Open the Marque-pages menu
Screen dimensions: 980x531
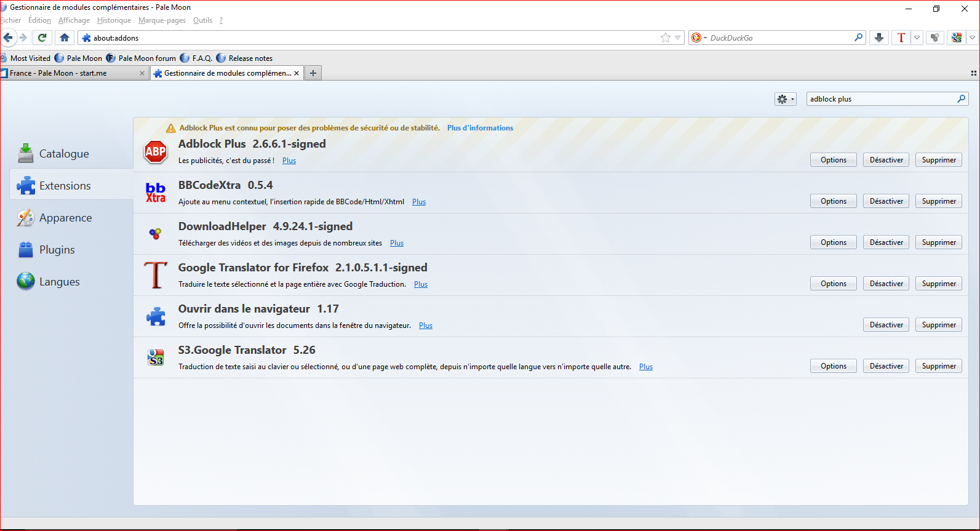162,20
